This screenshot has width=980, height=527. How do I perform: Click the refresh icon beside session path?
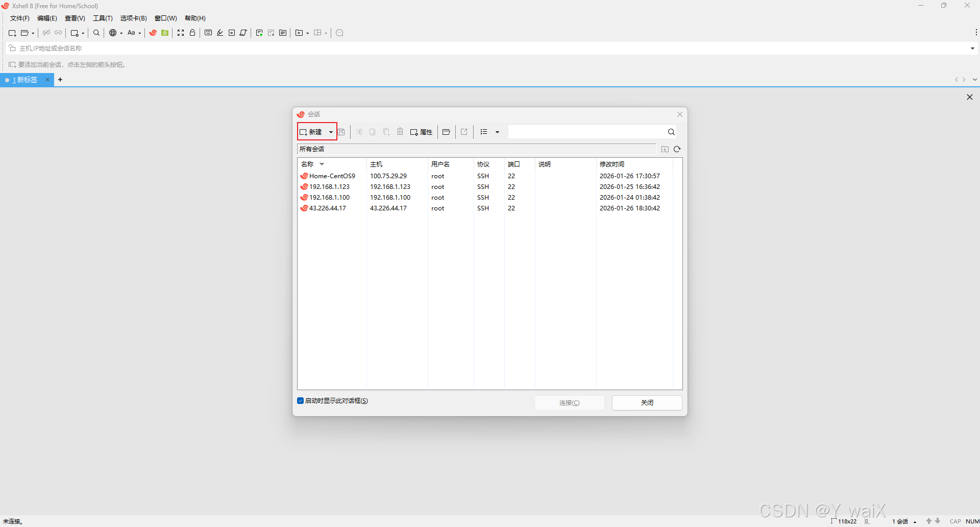click(x=677, y=149)
